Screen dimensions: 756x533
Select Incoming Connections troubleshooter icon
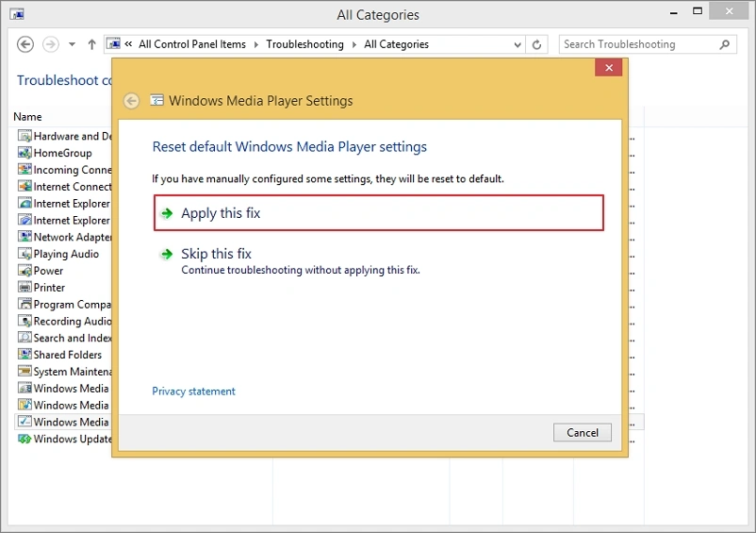click(x=25, y=169)
